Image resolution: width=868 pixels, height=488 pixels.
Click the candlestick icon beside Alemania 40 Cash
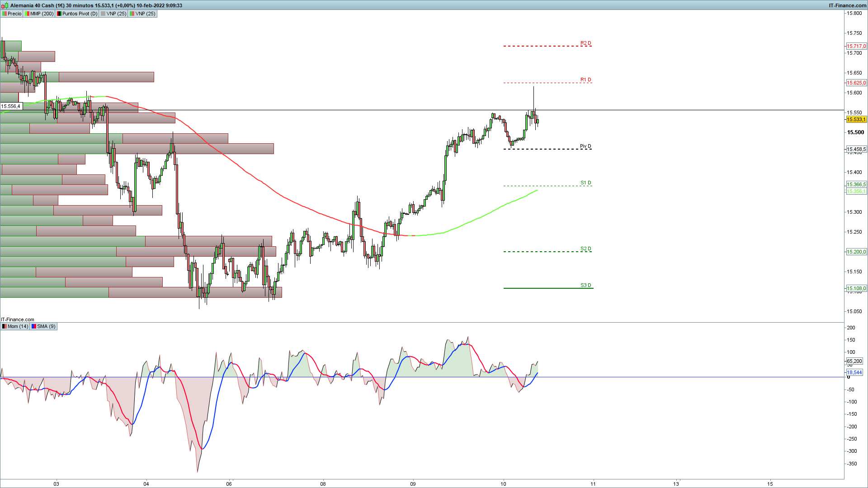[5, 5]
